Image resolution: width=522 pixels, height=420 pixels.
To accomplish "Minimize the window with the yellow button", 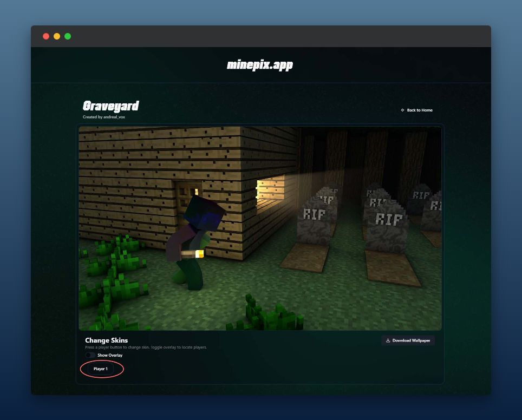I will point(57,36).
